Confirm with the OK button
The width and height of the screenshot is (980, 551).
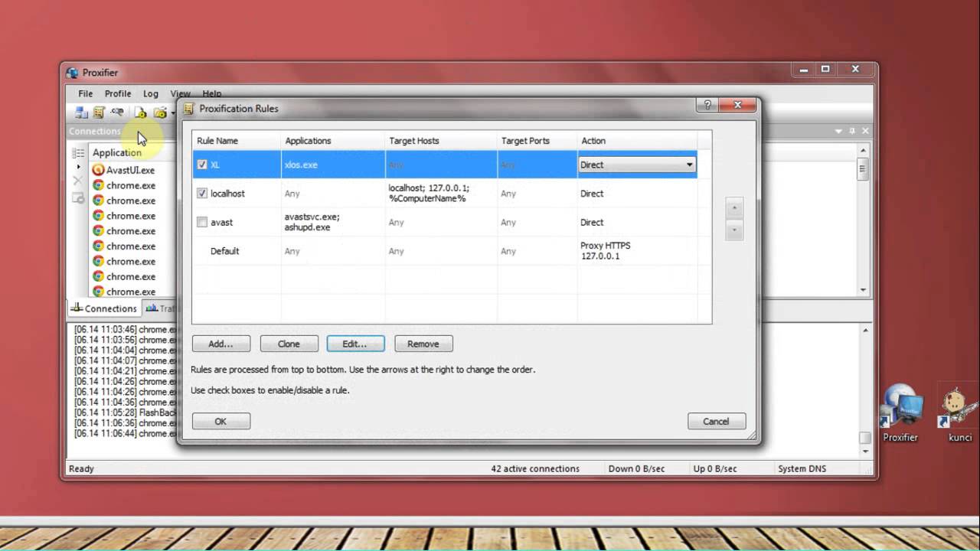pyautogui.click(x=220, y=421)
